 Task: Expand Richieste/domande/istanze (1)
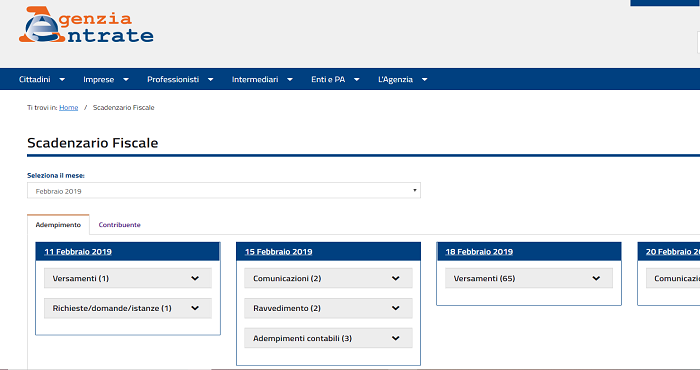tap(128, 308)
